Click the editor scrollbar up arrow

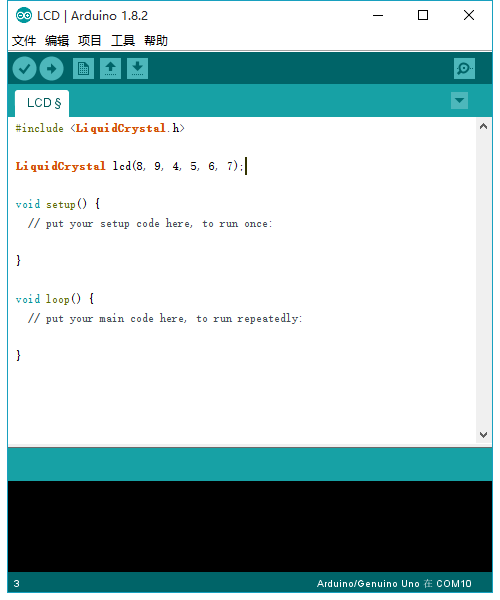click(x=484, y=126)
